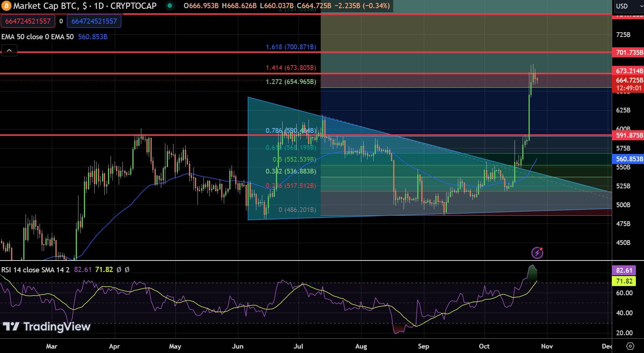644x353 pixels.
Task: Click the 1.618 (700.871B) Fibonacci label
Action: (x=291, y=47)
